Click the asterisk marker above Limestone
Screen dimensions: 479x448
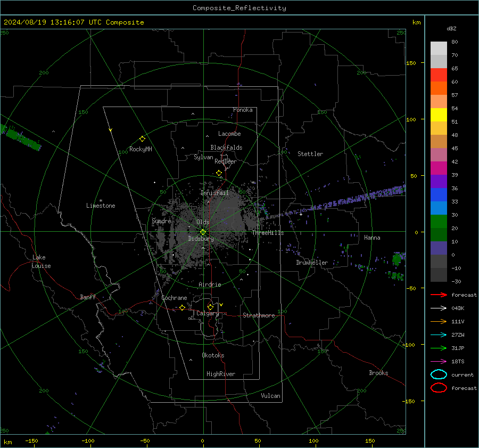(101, 201)
